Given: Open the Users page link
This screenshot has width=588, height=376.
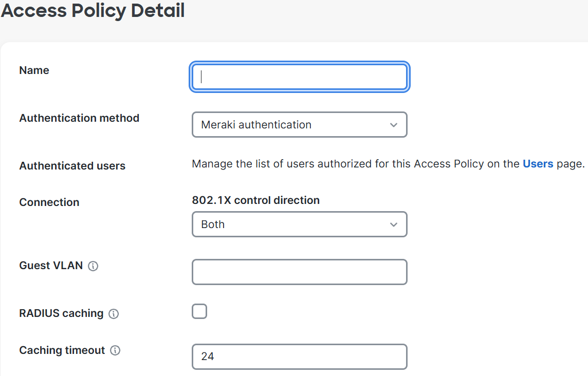Looking at the screenshot, I should 538,164.
